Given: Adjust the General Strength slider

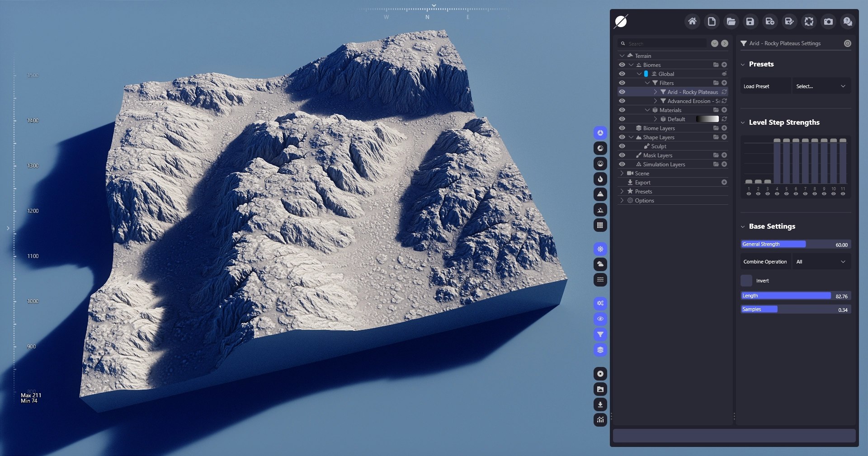Looking at the screenshot, I should pos(796,244).
